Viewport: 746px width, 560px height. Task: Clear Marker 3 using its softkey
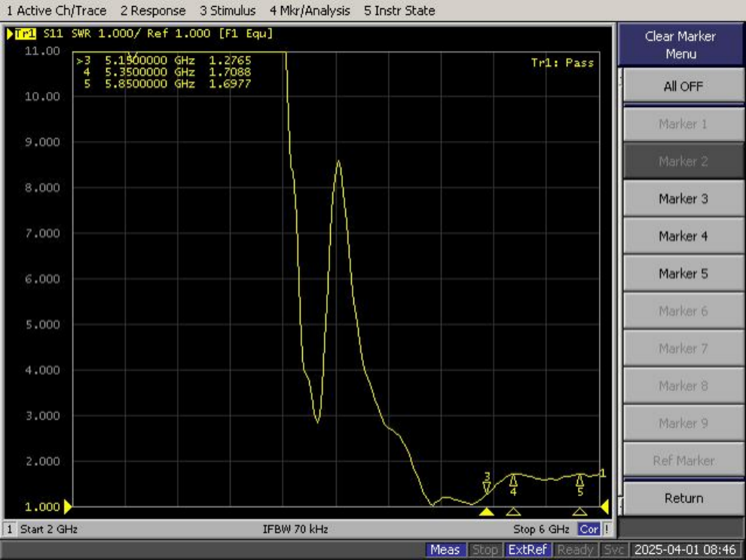683,199
